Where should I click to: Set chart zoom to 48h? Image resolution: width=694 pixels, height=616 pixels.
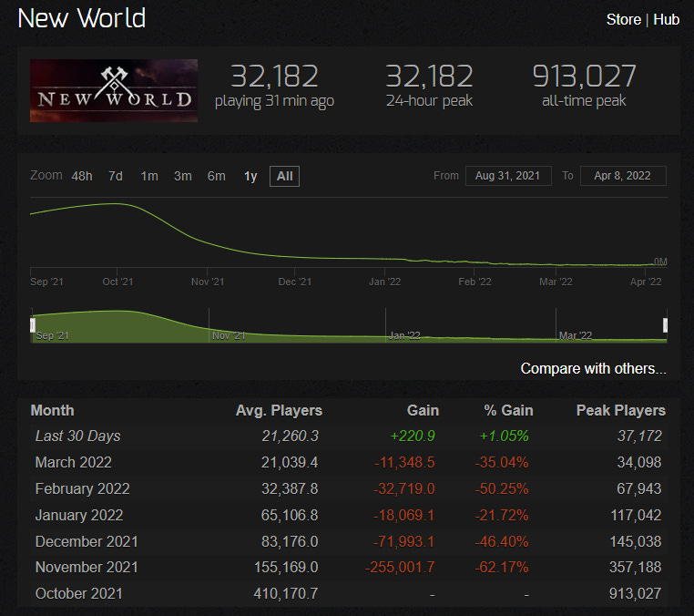[x=82, y=176]
